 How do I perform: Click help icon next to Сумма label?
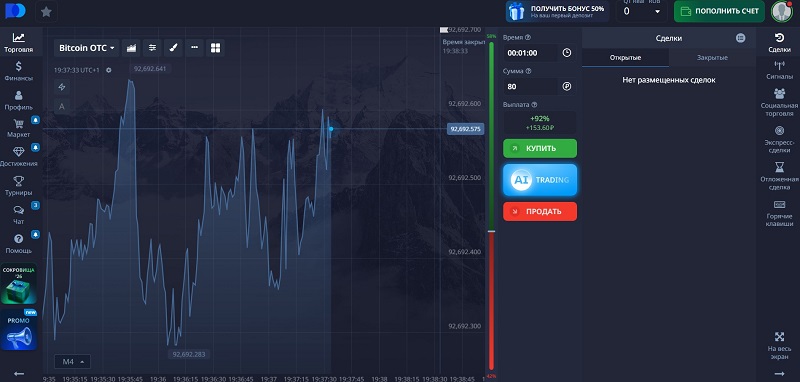(x=528, y=71)
